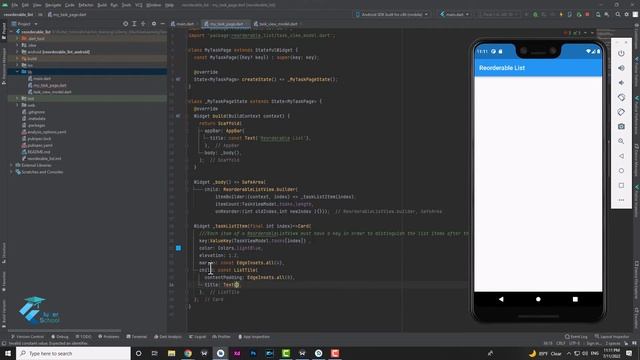Click the blue gutter color marker
The image size is (640, 360).
[178, 248]
